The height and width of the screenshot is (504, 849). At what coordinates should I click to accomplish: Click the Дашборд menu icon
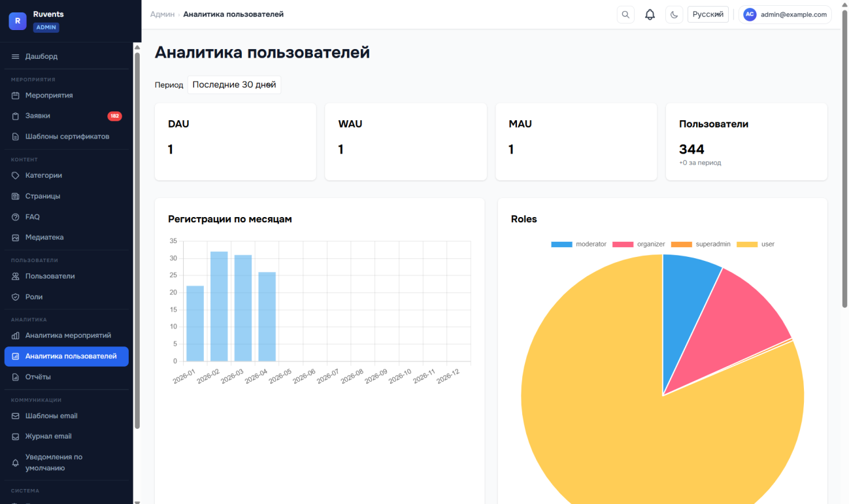[16, 57]
